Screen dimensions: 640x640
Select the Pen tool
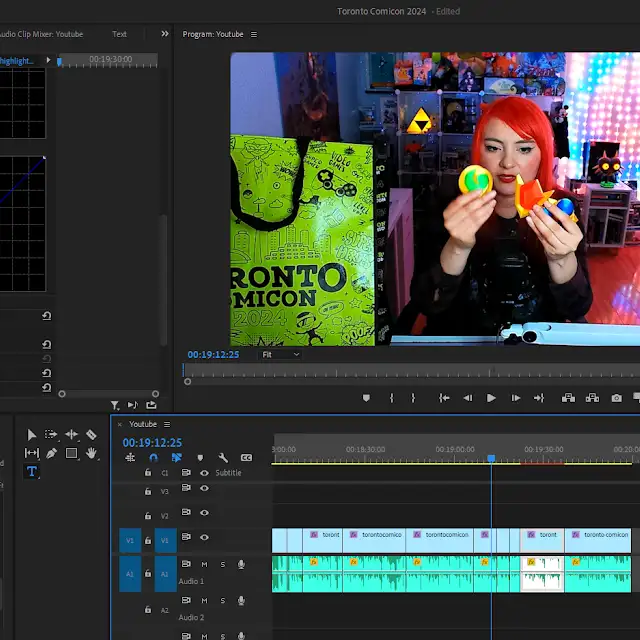tap(51, 453)
